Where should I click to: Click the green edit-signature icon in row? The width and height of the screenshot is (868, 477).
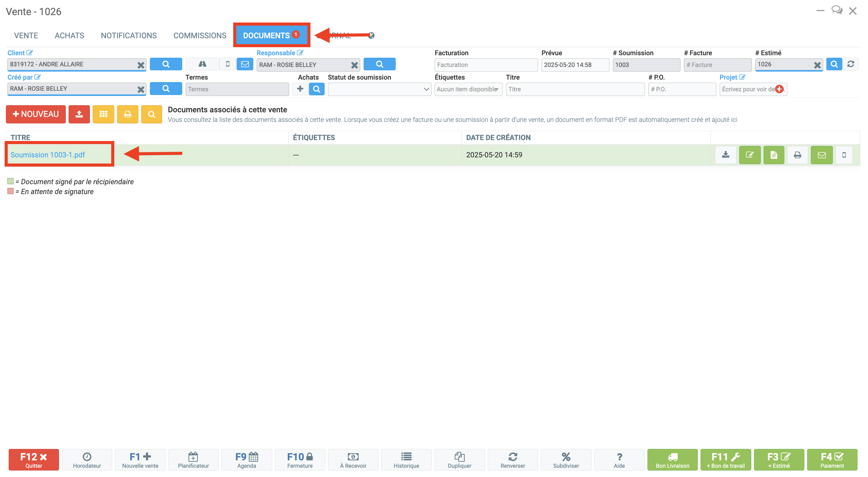point(749,155)
